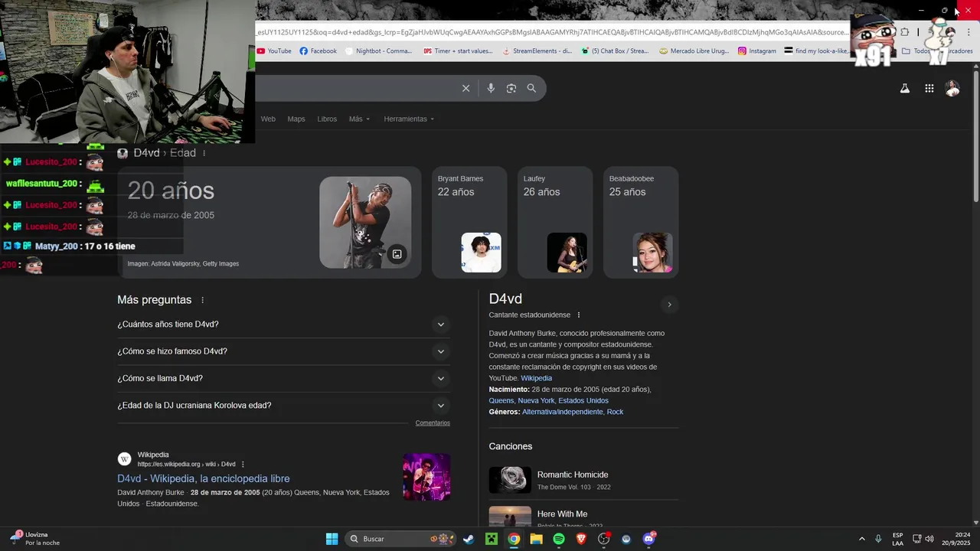Open Facebook bookmark

tap(318, 51)
